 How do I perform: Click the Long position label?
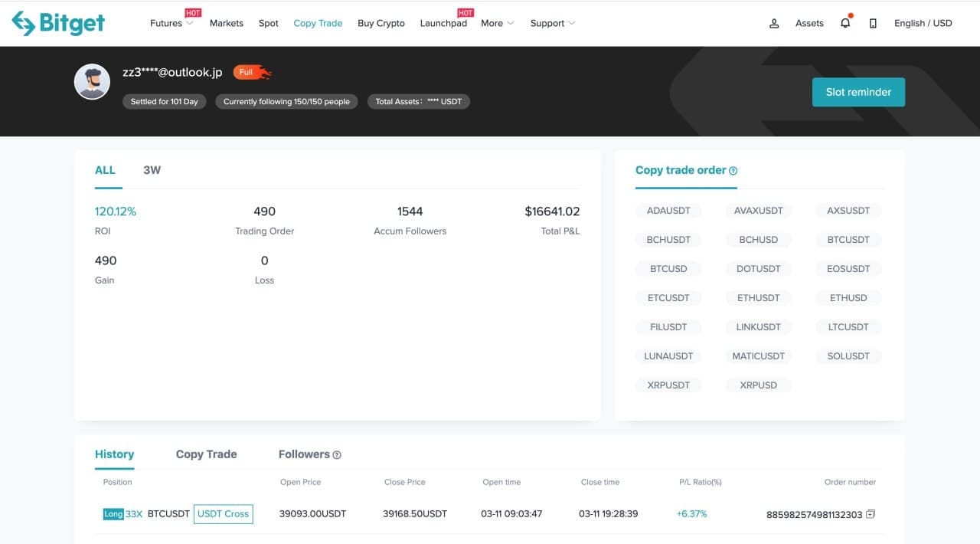tap(113, 514)
